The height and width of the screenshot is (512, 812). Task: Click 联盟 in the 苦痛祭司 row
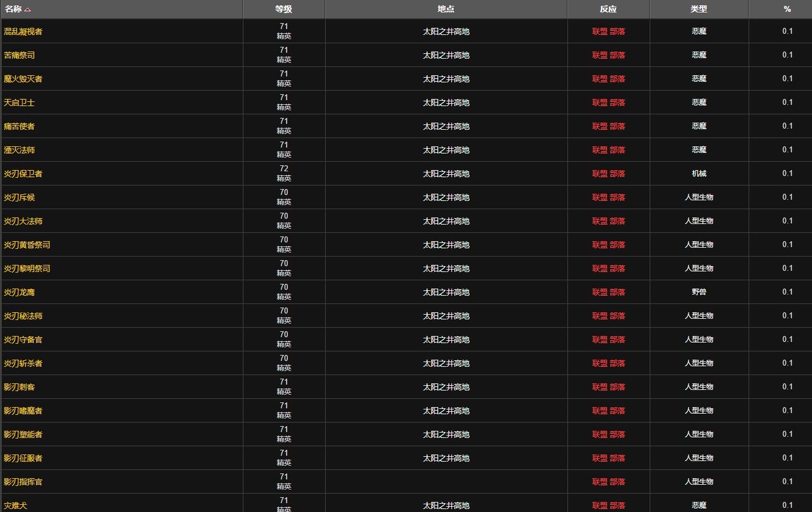pos(600,55)
